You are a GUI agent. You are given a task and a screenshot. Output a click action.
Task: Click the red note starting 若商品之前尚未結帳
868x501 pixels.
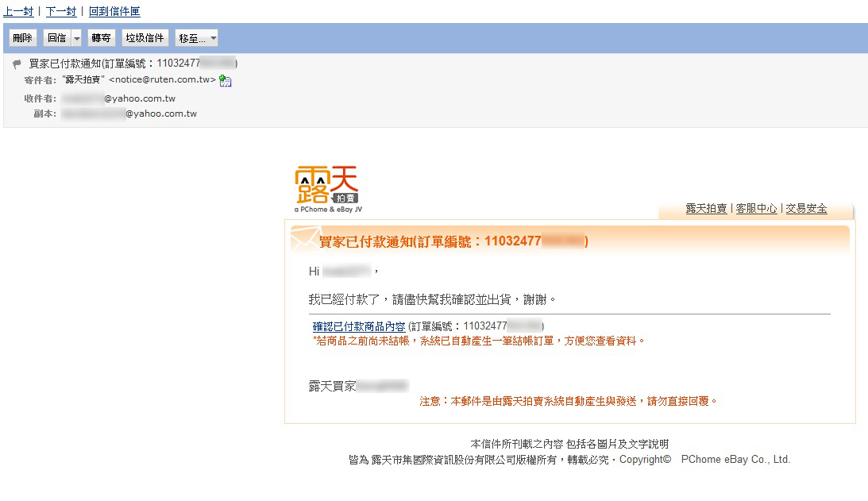pyautogui.click(x=478, y=341)
